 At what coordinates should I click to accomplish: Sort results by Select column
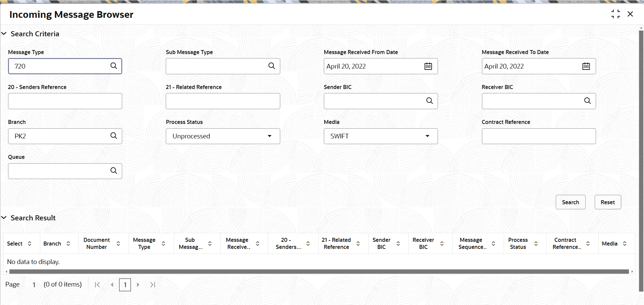[x=30, y=244]
